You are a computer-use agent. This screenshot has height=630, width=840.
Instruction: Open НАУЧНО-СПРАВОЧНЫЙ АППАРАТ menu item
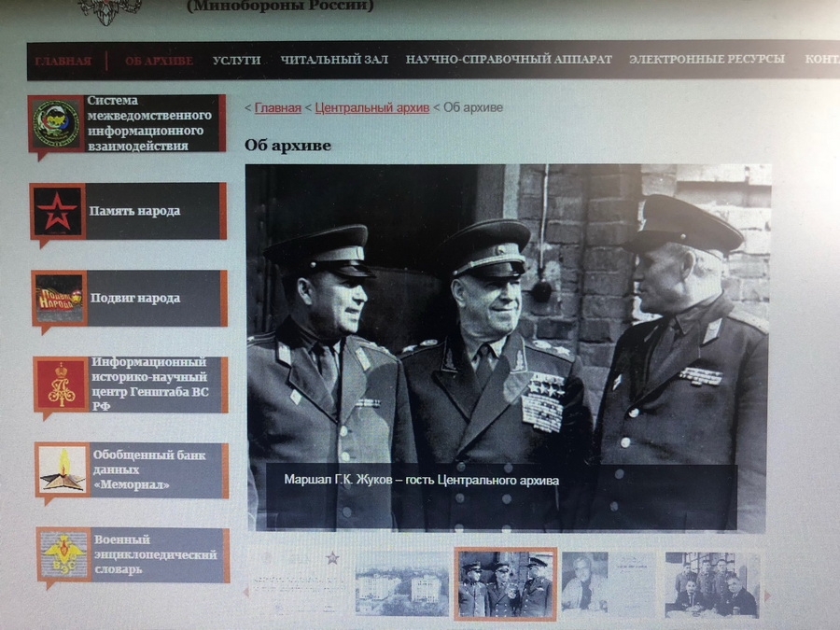click(509, 60)
